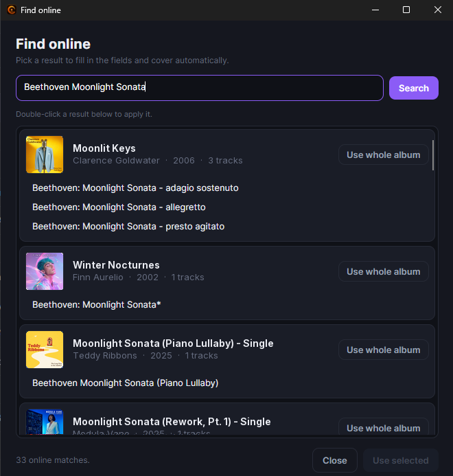
Task: Use whole album for Winter Nocturnes
Action: coord(384,271)
